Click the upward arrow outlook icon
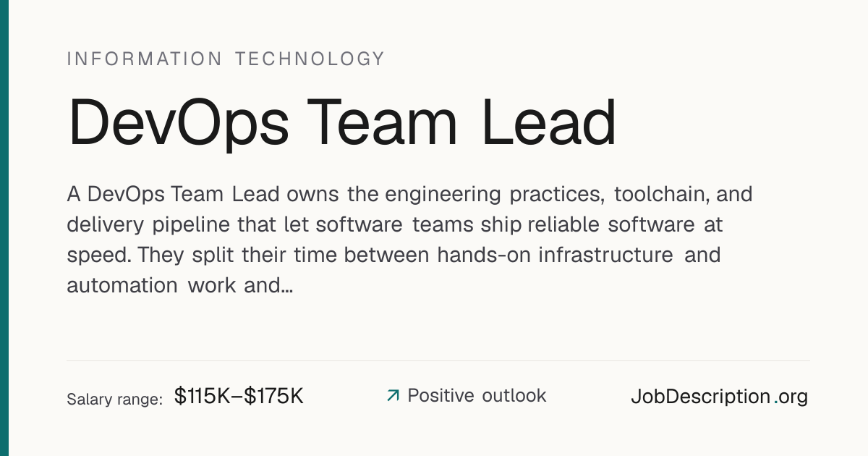This screenshot has width=868, height=456. pyautogui.click(x=393, y=395)
